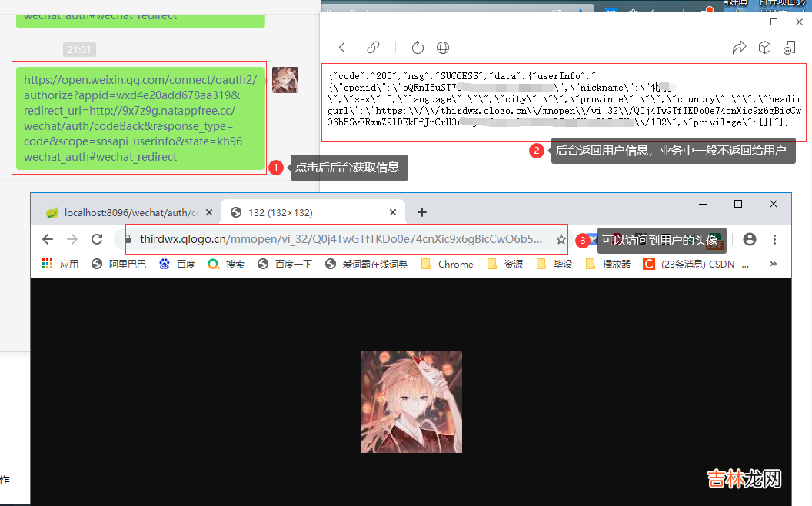Click the Chrome reload button
Image resolution: width=812 pixels, height=506 pixels.
coord(97,239)
